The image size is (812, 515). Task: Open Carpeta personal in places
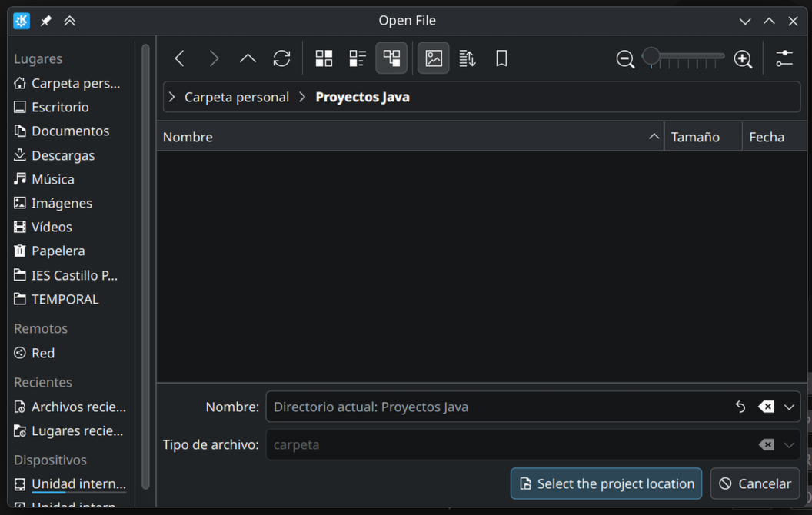(71, 83)
